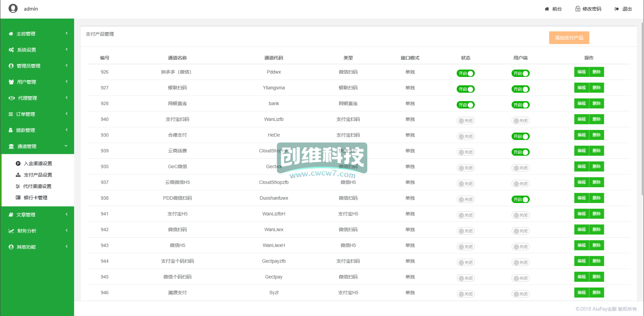
Task: Collapse the 通道管理 sidebar menu arrow
Action: [x=66, y=146]
